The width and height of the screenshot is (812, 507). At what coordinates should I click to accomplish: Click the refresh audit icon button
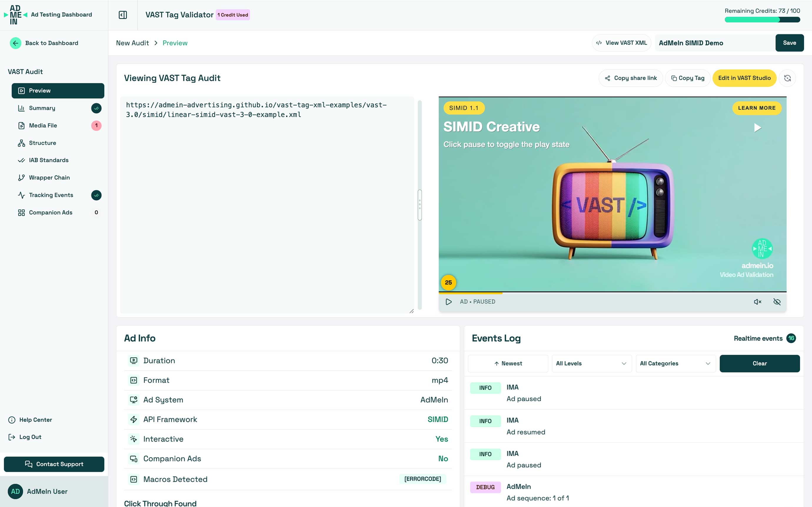pyautogui.click(x=787, y=78)
